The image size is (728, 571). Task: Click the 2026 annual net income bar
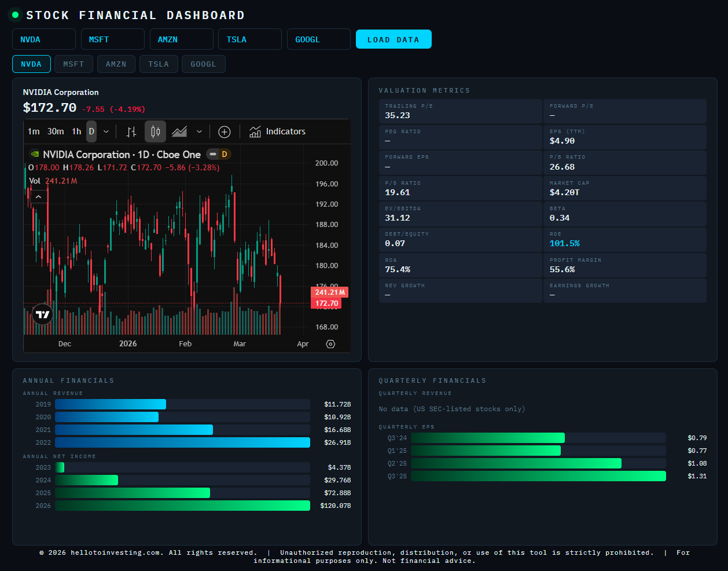[182, 506]
